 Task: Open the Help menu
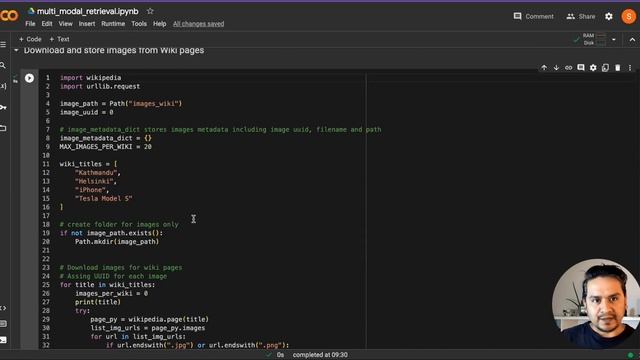pos(160,24)
